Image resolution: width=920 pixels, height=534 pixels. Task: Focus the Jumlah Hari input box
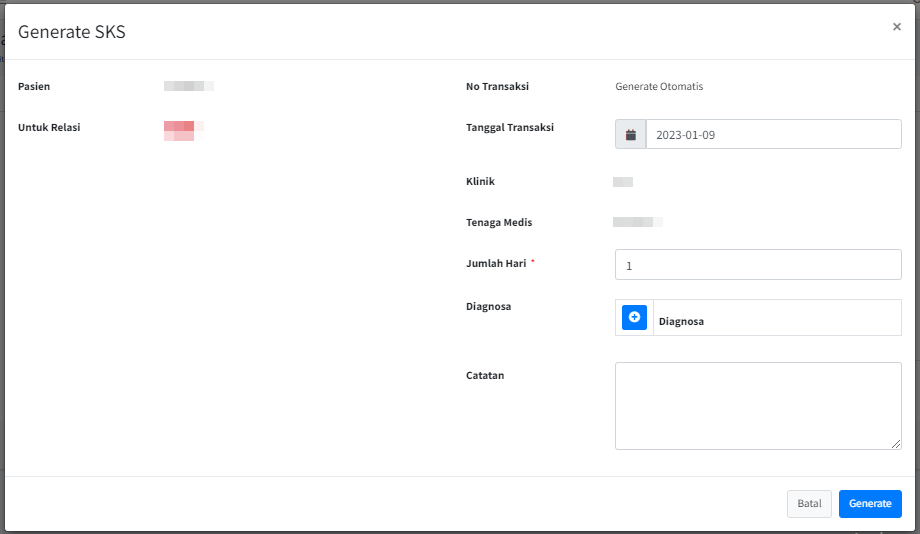(758, 265)
